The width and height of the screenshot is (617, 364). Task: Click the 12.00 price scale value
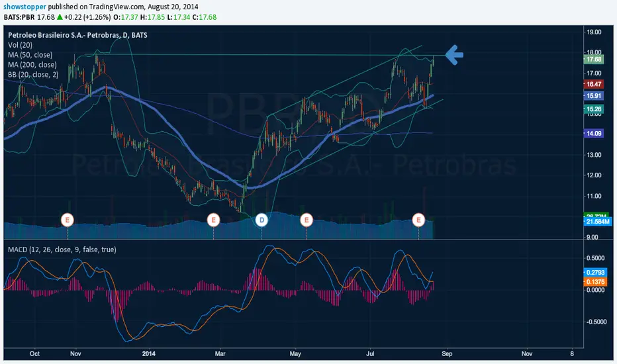click(594, 175)
